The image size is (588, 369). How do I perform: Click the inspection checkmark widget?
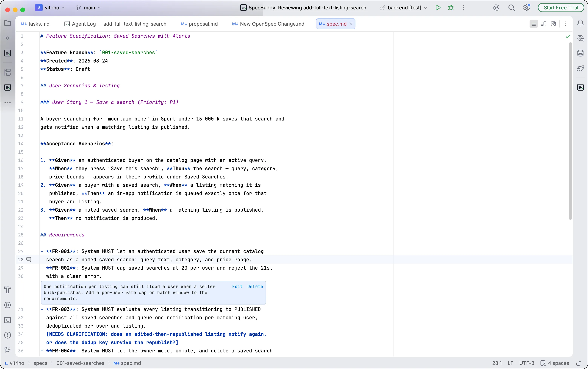tap(568, 37)
